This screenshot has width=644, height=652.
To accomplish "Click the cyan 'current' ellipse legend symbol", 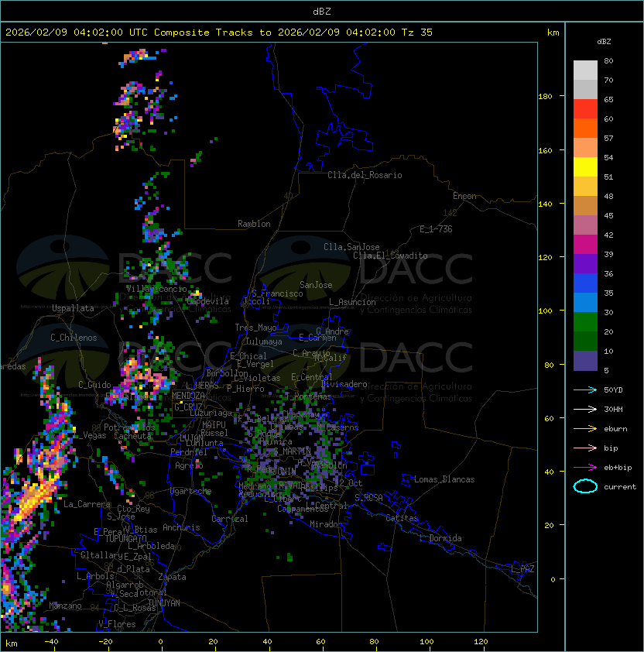I will [585, 486].
